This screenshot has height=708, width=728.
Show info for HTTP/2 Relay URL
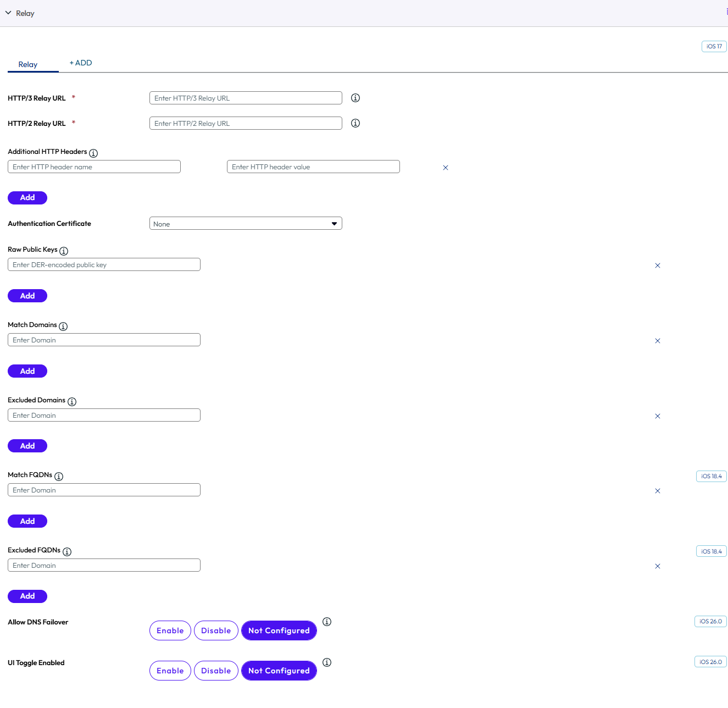tap(355, 123)
